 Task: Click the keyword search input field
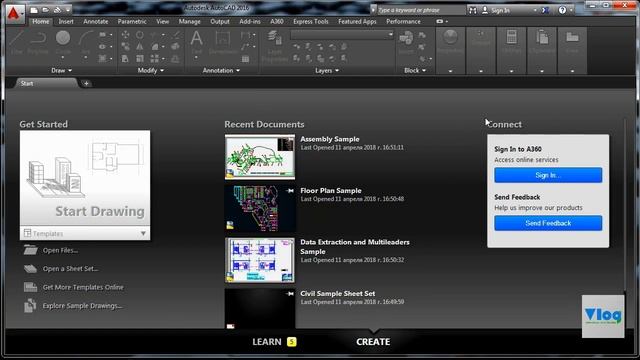pyautogui.click(x=421, y=10)
